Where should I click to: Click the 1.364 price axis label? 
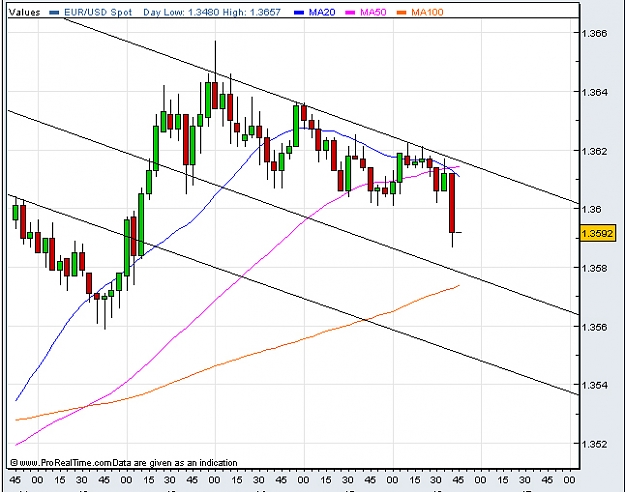[x=595, y=92]
